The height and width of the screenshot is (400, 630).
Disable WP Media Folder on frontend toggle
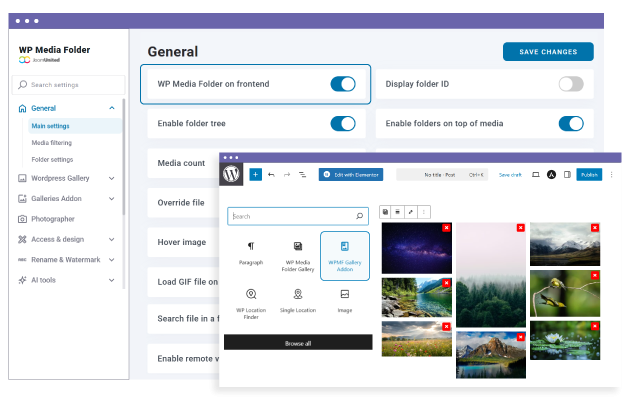[x=343, y=84]
